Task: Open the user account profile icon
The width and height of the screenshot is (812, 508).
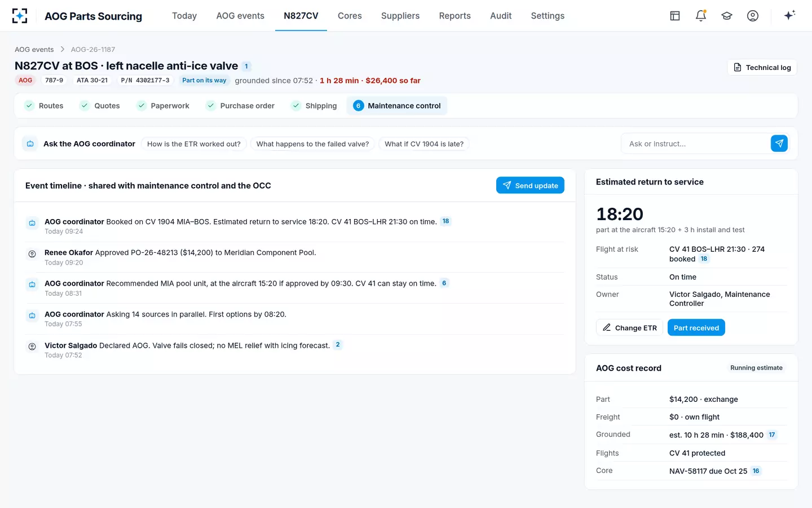Action: click(753, 16)
